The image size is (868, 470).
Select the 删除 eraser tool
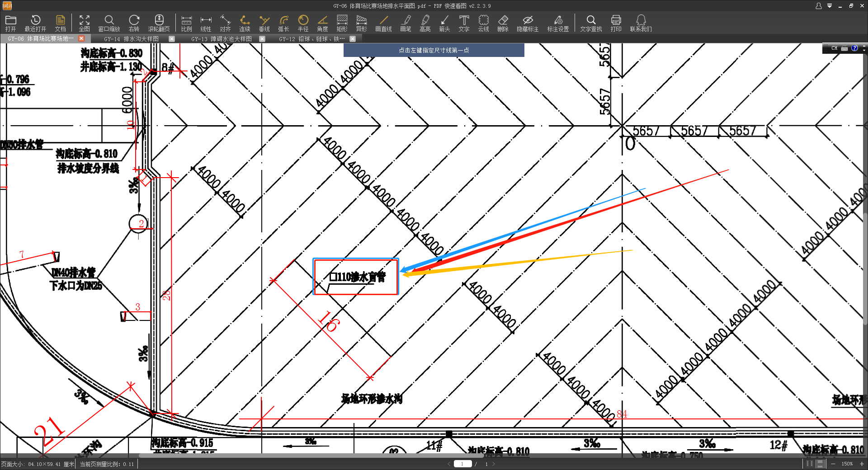pos(503,23)
